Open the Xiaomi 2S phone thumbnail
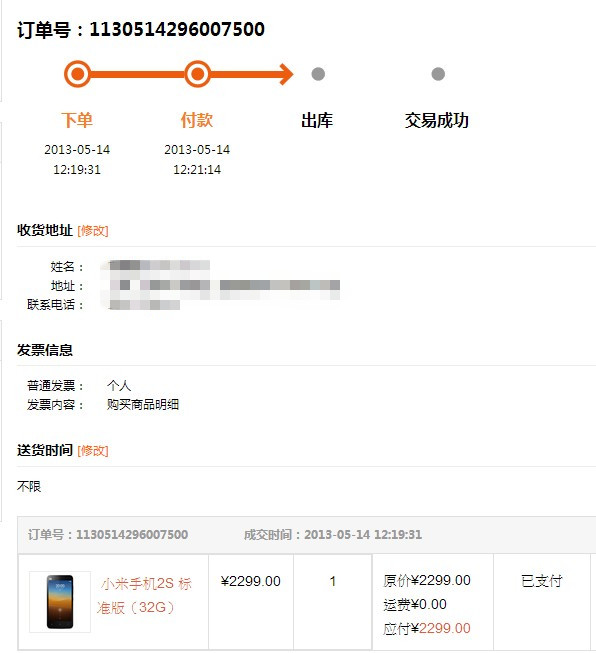 (60, 601)
